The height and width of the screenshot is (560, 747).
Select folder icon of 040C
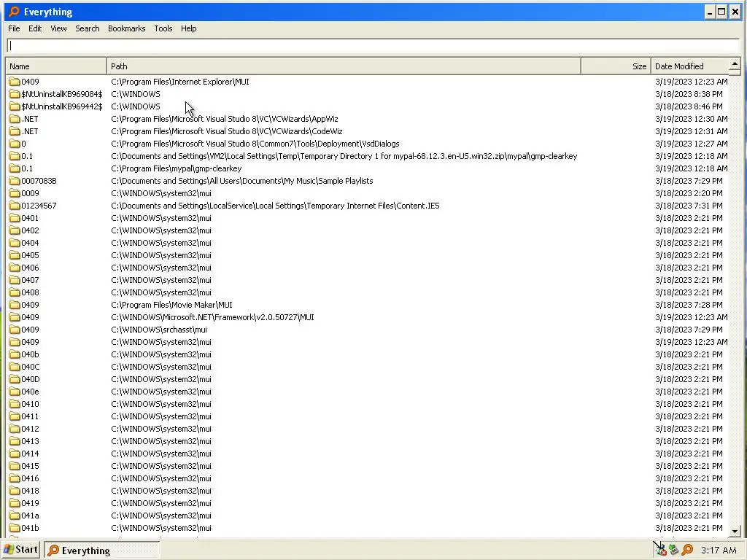click(x=15, y=366)
